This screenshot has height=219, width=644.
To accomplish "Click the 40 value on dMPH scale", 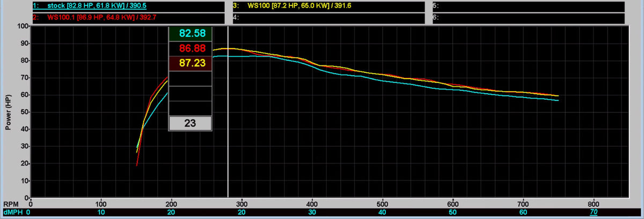I will point(383,213).
